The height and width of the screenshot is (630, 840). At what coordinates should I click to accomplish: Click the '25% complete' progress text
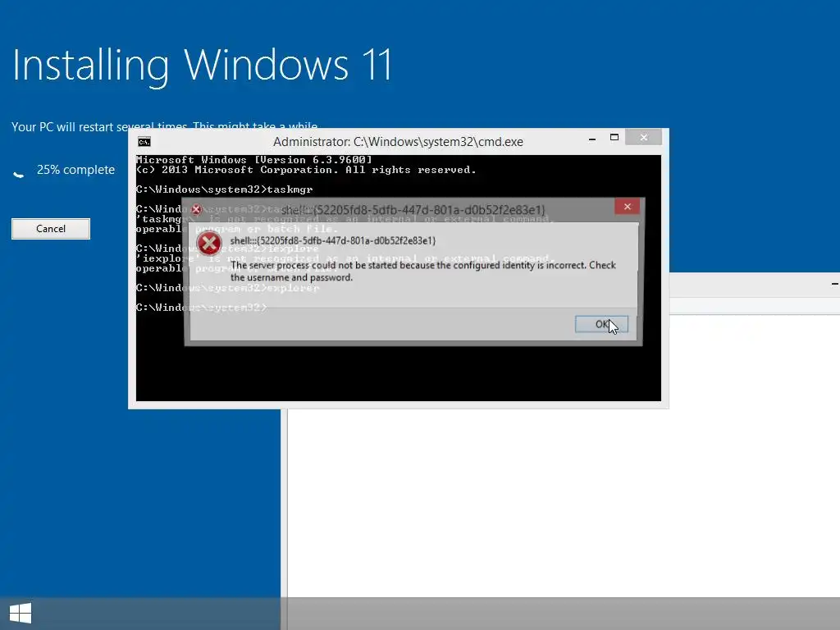tap(75, 170)
